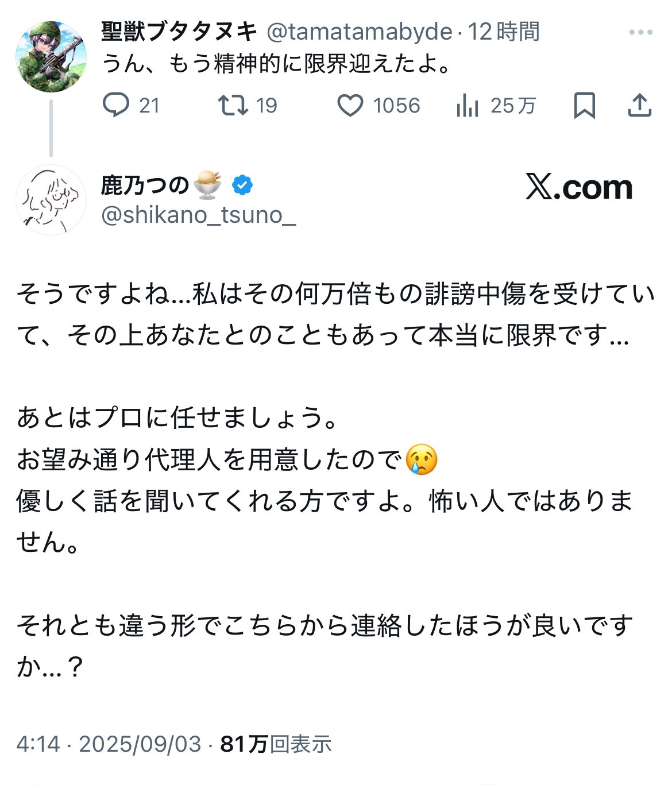Open the 4:14 · 2025/09/03 timestamp

click(109, 744)
